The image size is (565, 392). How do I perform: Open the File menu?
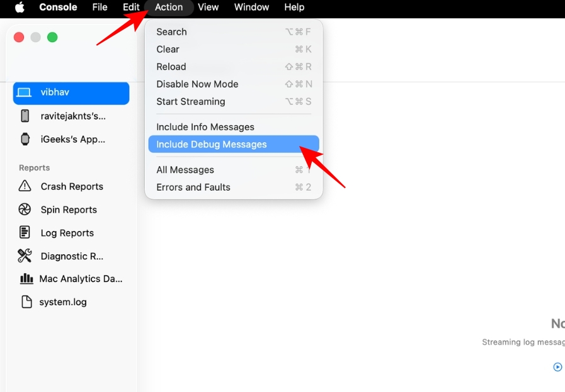100,7
